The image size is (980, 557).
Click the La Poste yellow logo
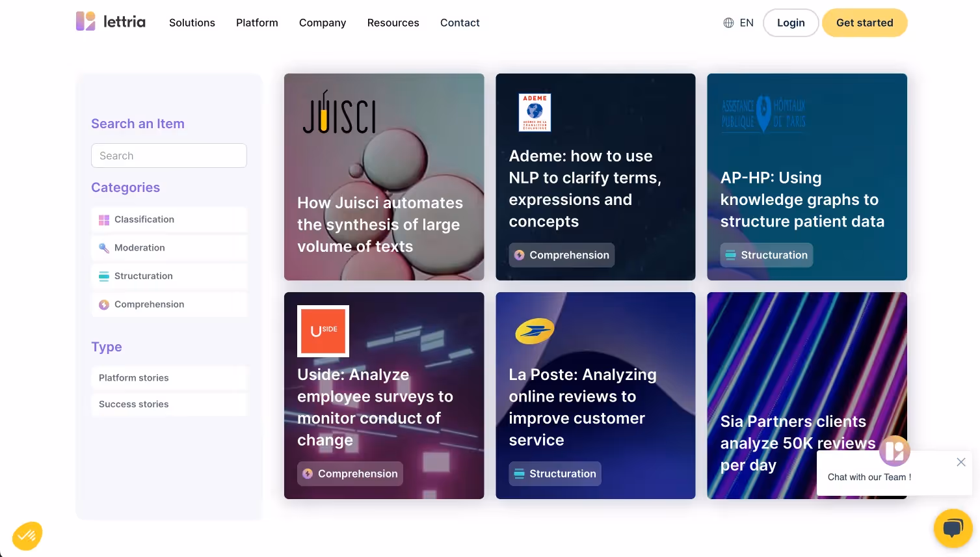pos(535,331)
